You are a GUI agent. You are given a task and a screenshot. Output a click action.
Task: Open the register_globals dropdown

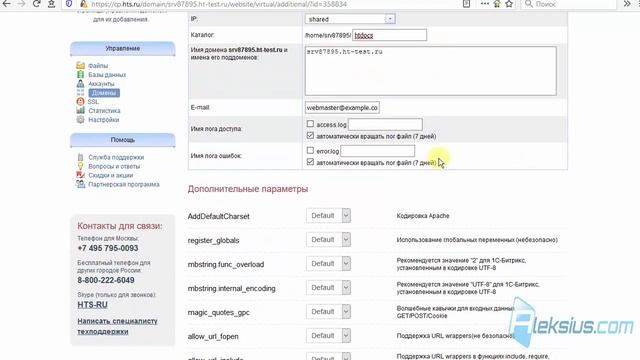coord(328,240)
